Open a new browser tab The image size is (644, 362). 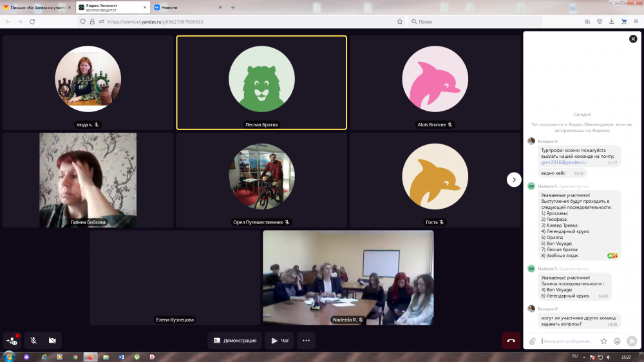coord(232,8)
